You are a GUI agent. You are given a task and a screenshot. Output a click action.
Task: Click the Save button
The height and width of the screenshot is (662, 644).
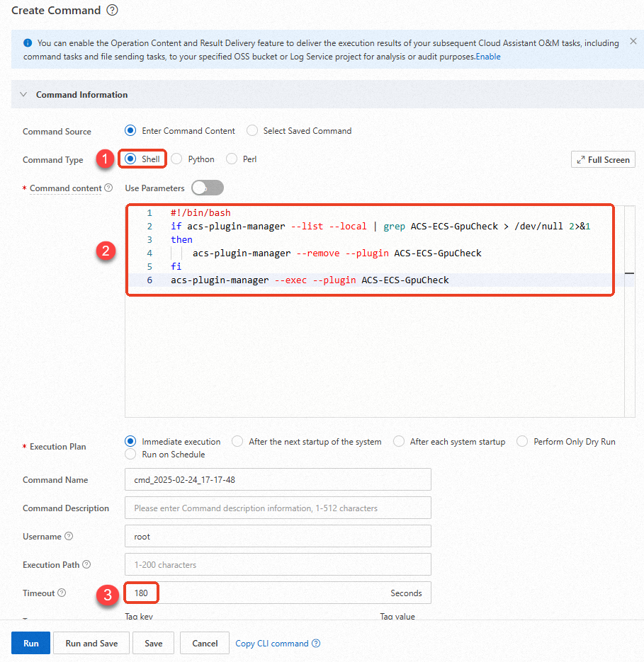[154, 643]
